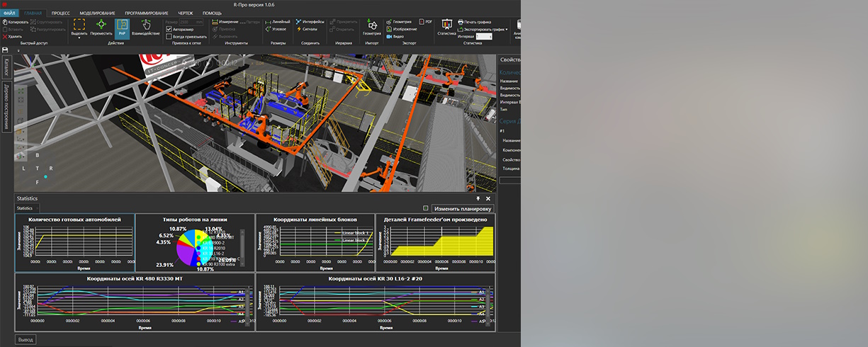
Task: Select the PnP action tool
Action: point(122,28)
